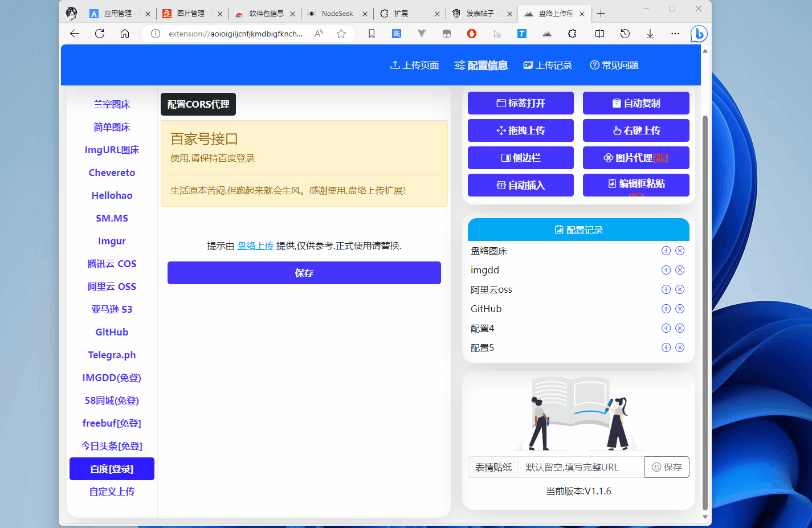Image resolution: width=812 pixels, height=528 pixels.
Task: Click plus icon for GitHub record
Action: click(666, 309)
